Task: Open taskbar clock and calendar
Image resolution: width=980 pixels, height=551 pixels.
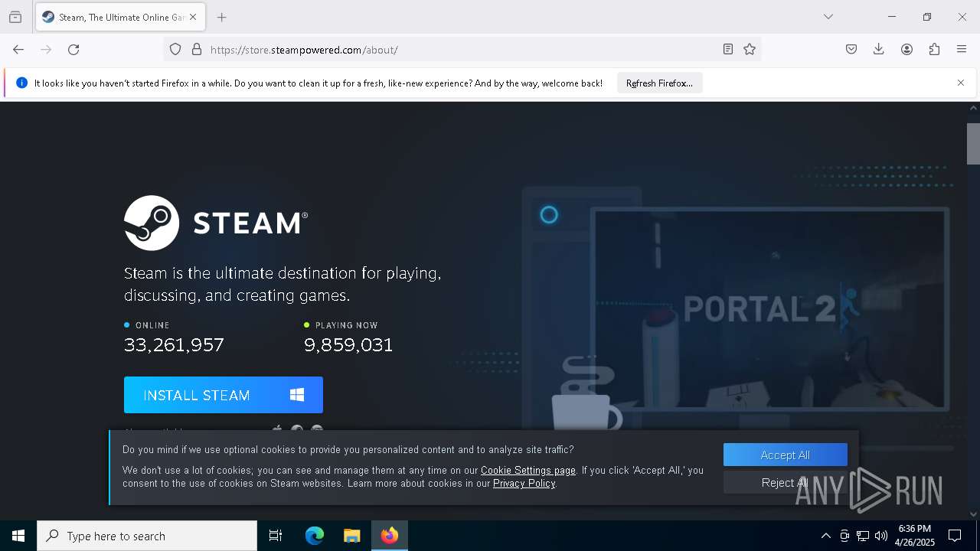Action: [x=916, y=536]
